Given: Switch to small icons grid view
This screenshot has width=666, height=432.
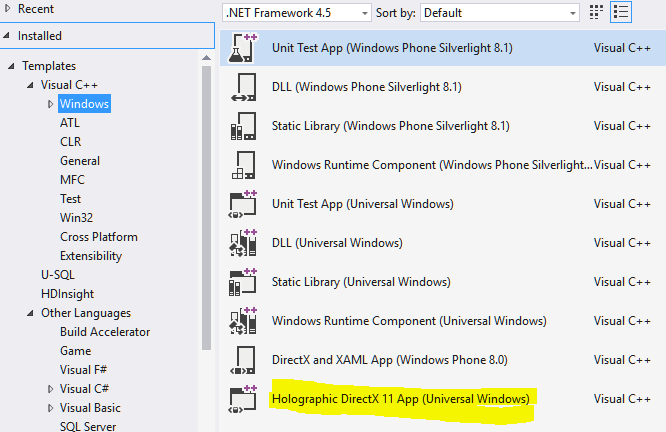Looking at the screenshot, I should coord(596,12).
